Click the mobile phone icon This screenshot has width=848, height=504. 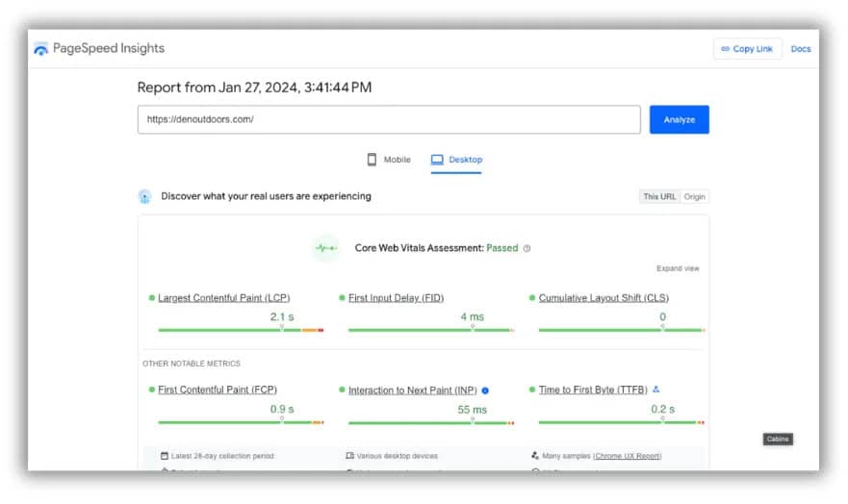372,160
